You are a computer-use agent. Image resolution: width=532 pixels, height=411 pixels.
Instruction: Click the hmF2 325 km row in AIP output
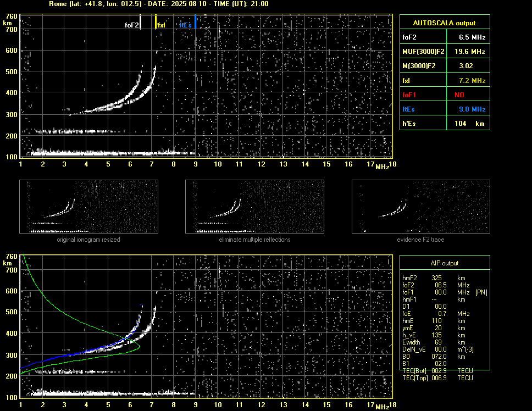(434, 278)
